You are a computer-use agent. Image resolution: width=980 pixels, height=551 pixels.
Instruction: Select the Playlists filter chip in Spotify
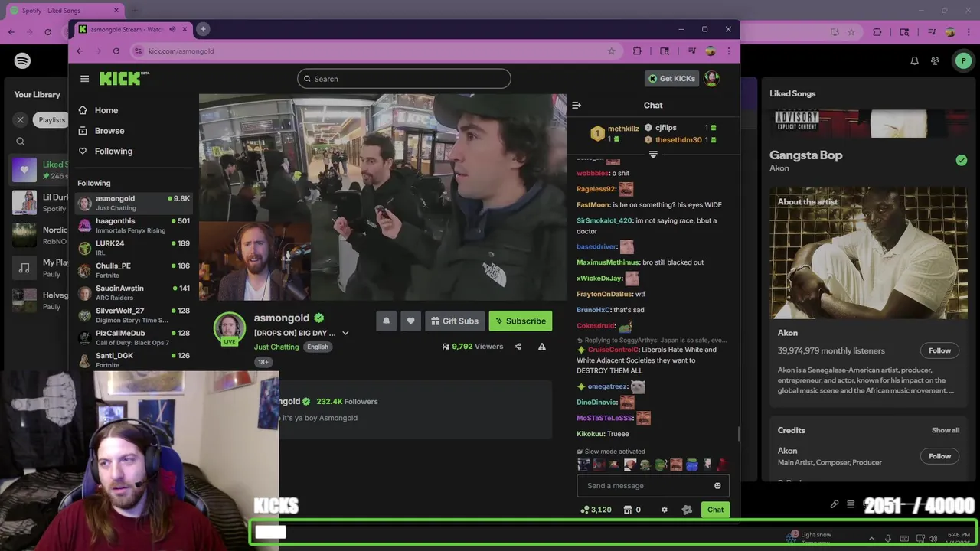(x=51, y=120)
